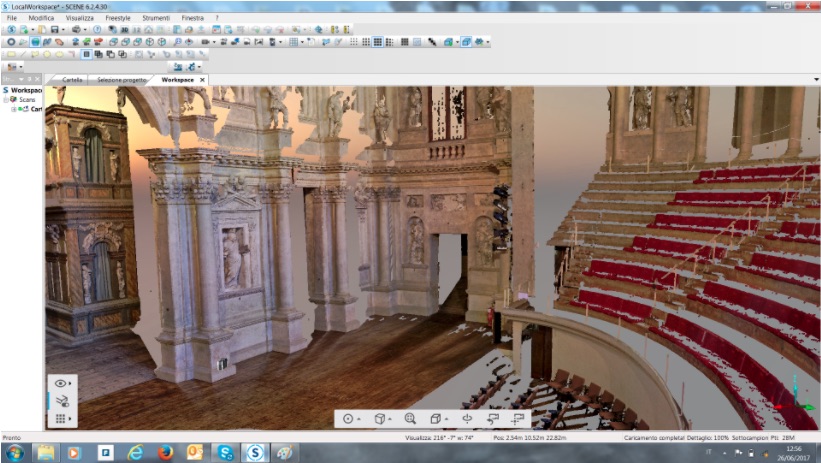Click the rotate view icon in viewport toolbar
This screenshot has width=821, height=463.
467,419
